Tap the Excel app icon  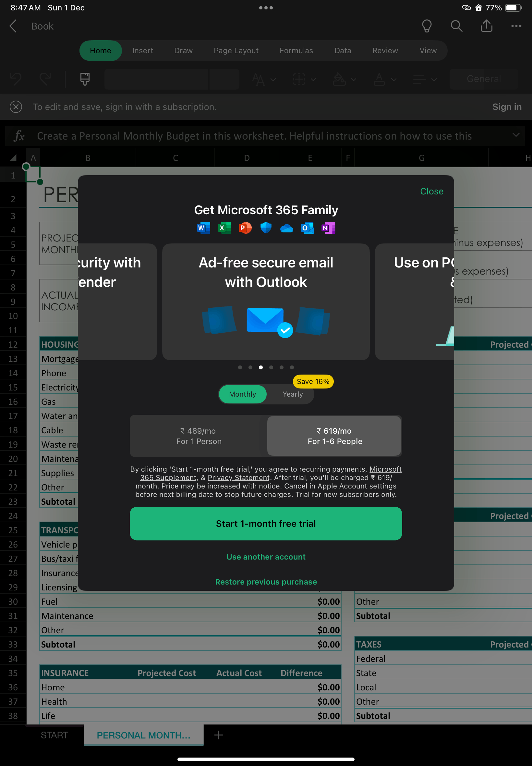point(224,228)
